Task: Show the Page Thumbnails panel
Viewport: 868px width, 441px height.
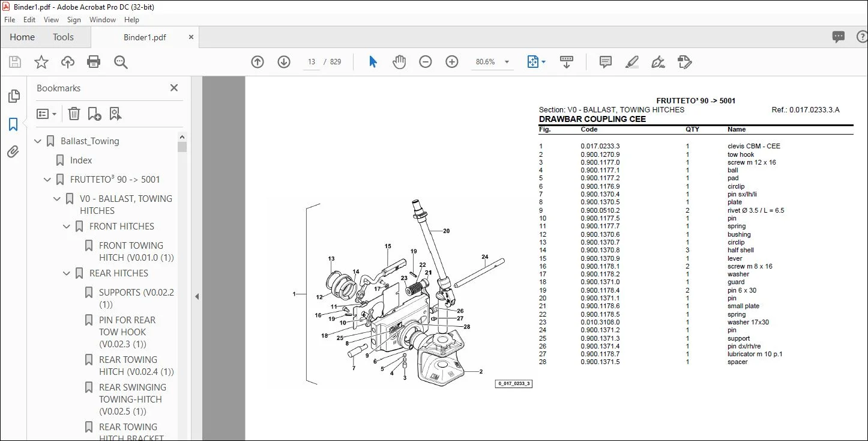Action: pos(13,96)
